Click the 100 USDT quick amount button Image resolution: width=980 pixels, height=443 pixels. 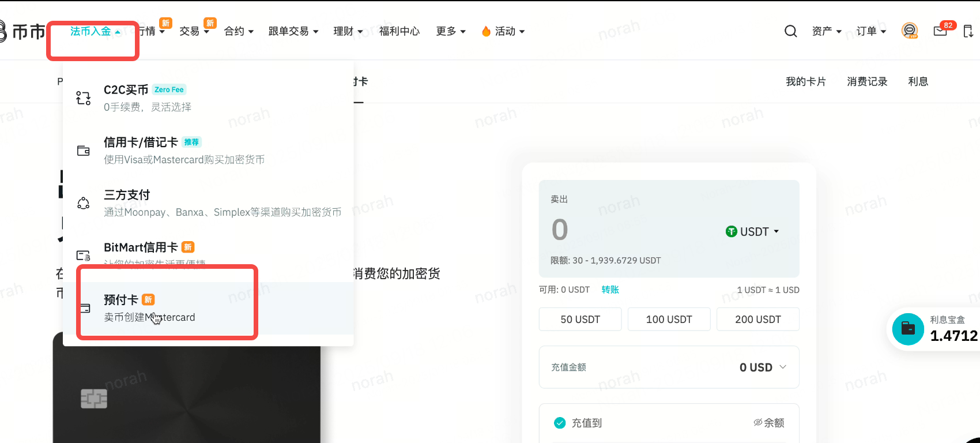(x=669, y=319)
